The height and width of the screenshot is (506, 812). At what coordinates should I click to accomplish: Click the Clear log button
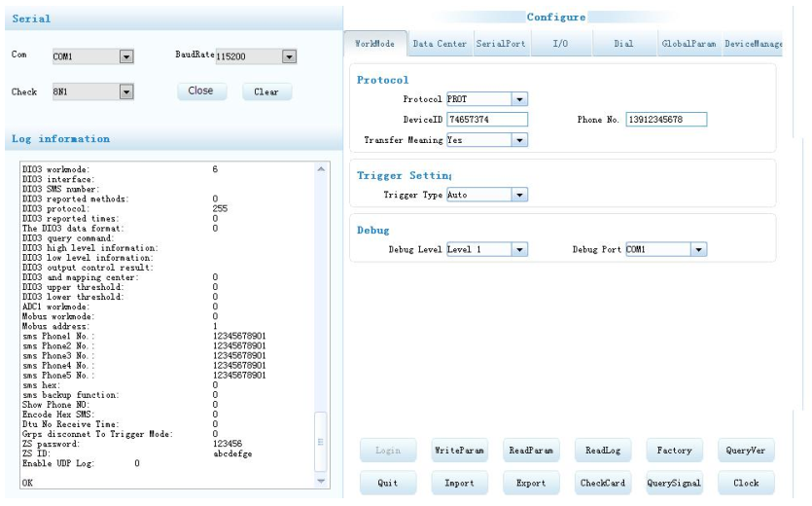pyautogui.click(x=266, y=91)
